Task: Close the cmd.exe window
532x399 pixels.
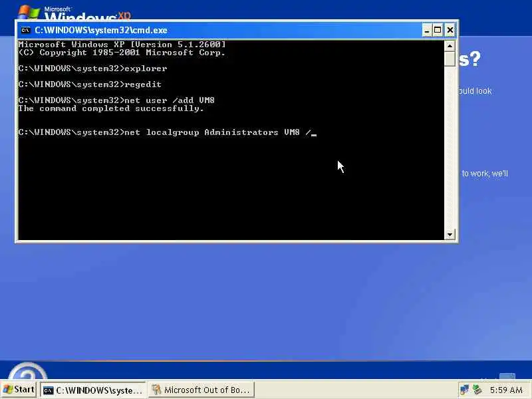Action: pyautogui.click(x=450, y=30)
